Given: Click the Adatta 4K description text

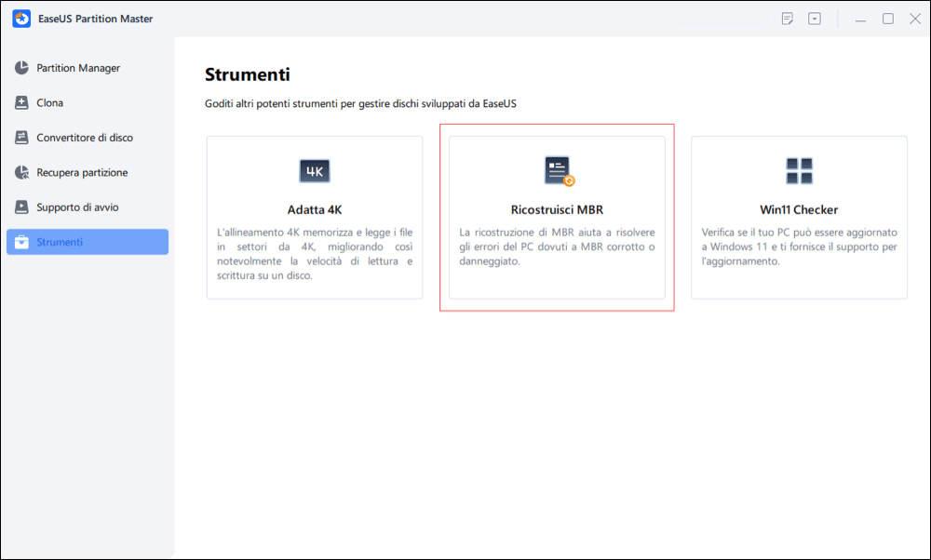Looking at the screenshot, I should click(315, 254).
